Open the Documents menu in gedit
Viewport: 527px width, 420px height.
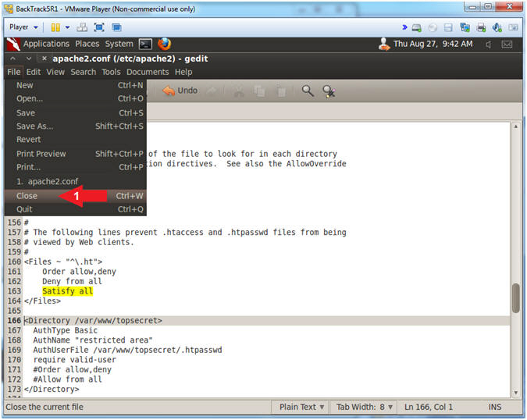[x=148, y=72]
